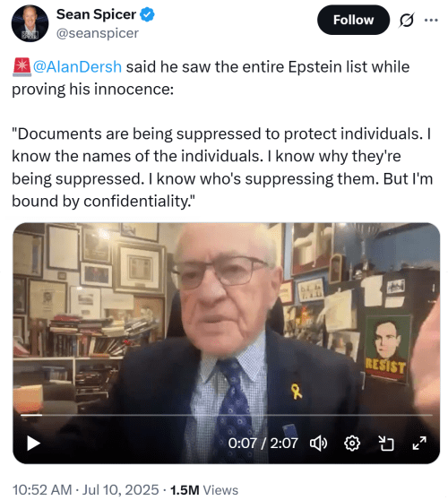
Task: Play the video with the play triangle
Action: (33, 444)
